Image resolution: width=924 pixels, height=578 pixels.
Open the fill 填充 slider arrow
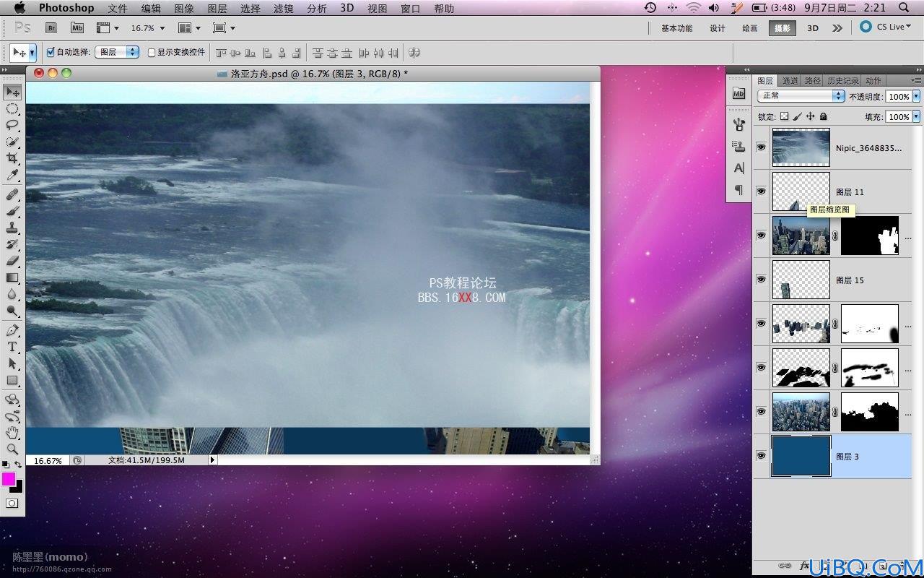point(917,116)
